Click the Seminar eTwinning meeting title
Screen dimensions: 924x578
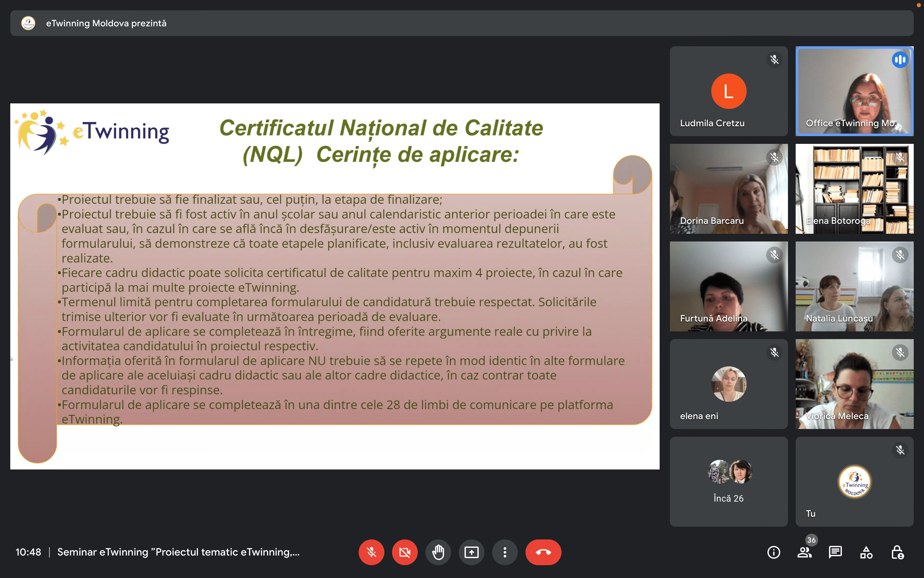[178, 552]
